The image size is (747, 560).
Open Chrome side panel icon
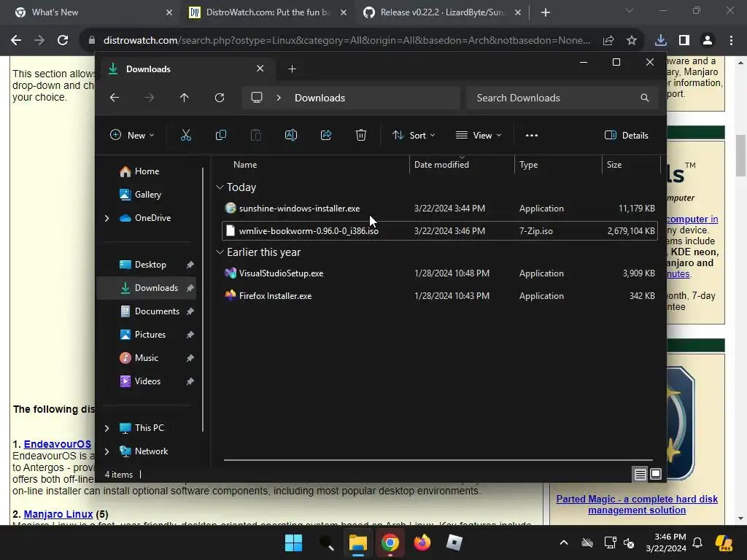[684, 41]
